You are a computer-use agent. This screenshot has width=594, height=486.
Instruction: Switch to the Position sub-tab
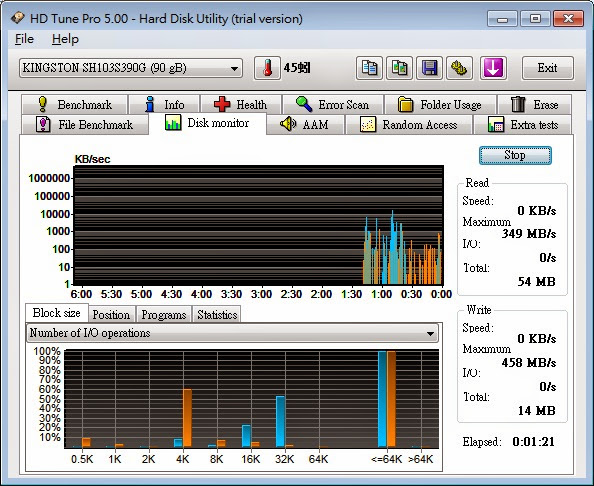click(111, 314)
